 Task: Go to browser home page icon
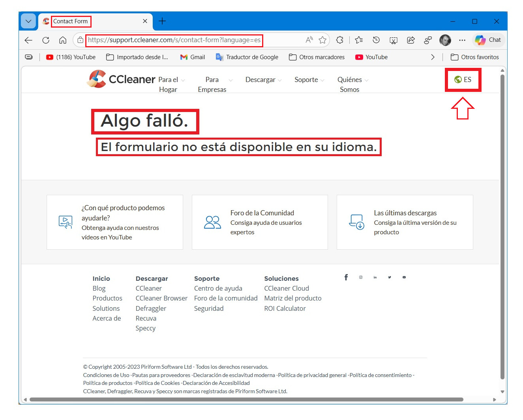click(63, 40)
